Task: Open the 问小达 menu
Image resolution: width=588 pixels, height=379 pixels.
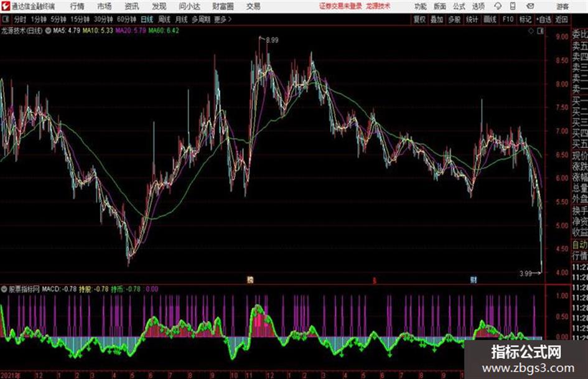Action: [x=189, y=6]
